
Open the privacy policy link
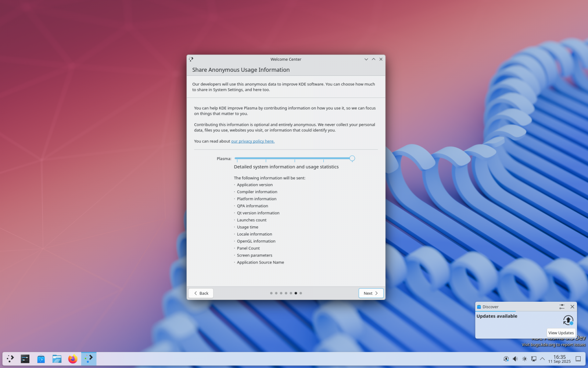(x=253, y=141)
